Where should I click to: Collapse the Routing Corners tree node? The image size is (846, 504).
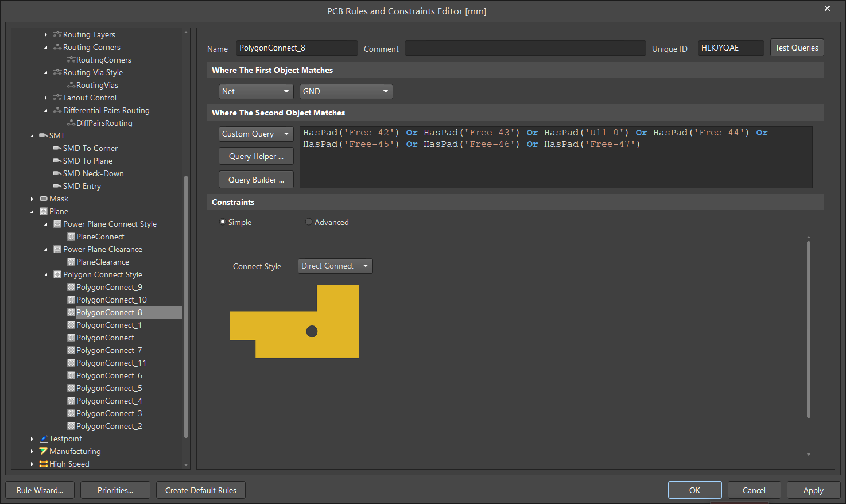pyautogui.click(x=46, y=47)
